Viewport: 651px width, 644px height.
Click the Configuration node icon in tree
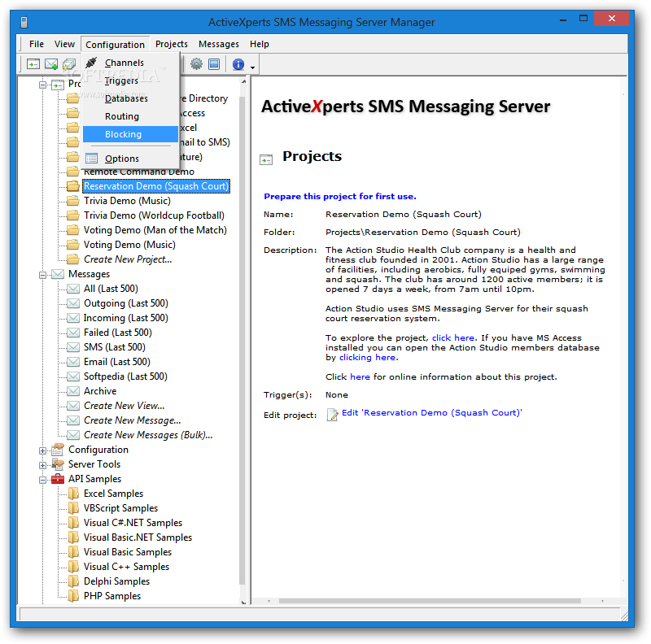(x=58, y=450)
